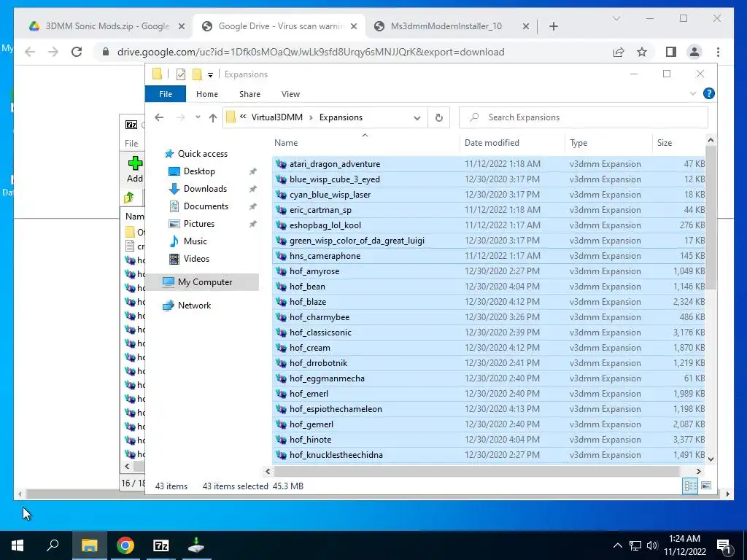The image size is (747, 560).
Task: Bookmark this page with the star icon
Action: coord(642,52)
